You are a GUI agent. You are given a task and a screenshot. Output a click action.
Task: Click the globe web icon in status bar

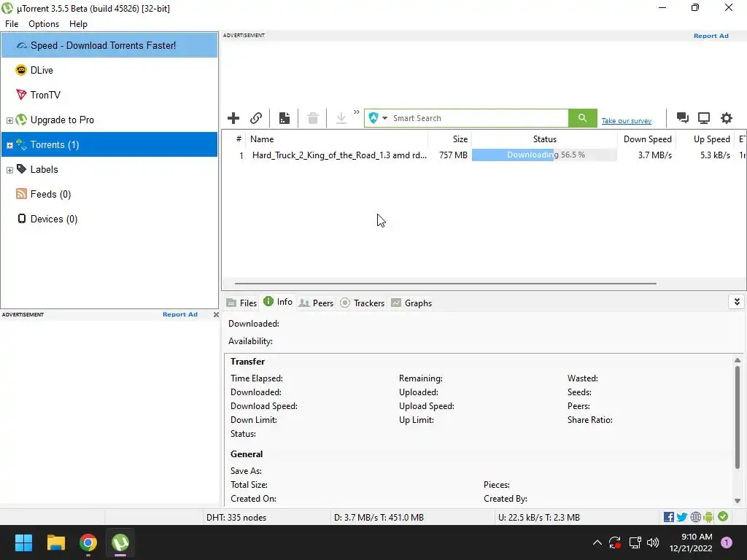(x=695, y=517)
